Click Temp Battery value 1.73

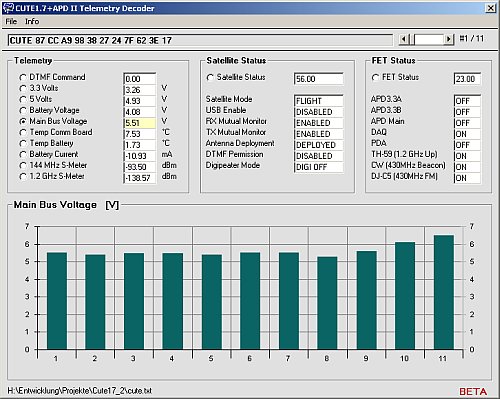click(x=140, y=145)
